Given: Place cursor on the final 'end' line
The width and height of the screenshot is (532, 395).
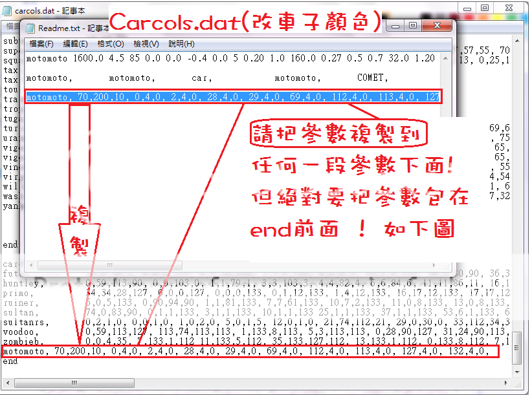Looking at the screenshot, I should coord(10,362).
